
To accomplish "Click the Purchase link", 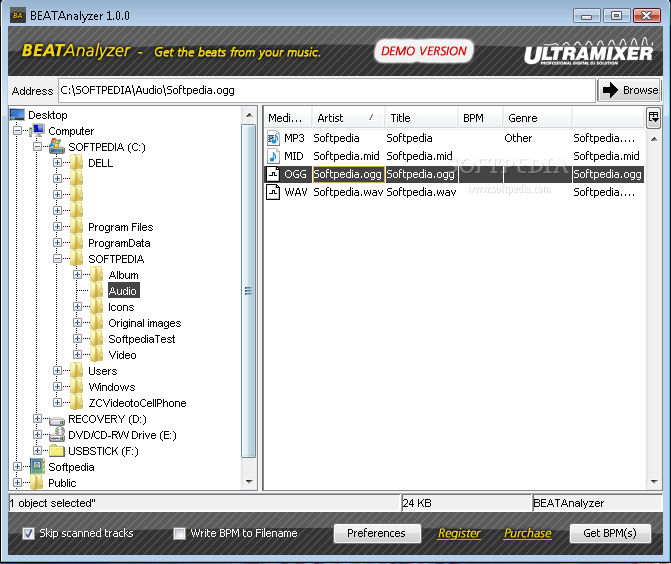I will (x=528, y=533).
